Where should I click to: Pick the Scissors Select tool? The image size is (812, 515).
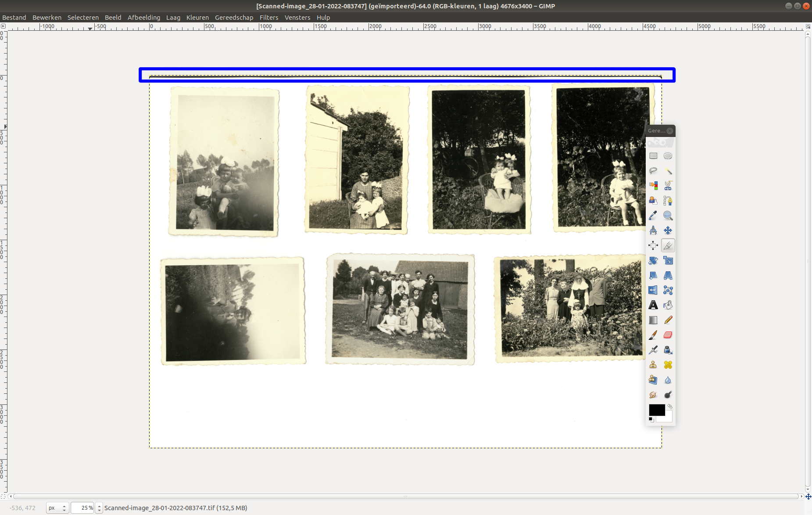point(668,186)
